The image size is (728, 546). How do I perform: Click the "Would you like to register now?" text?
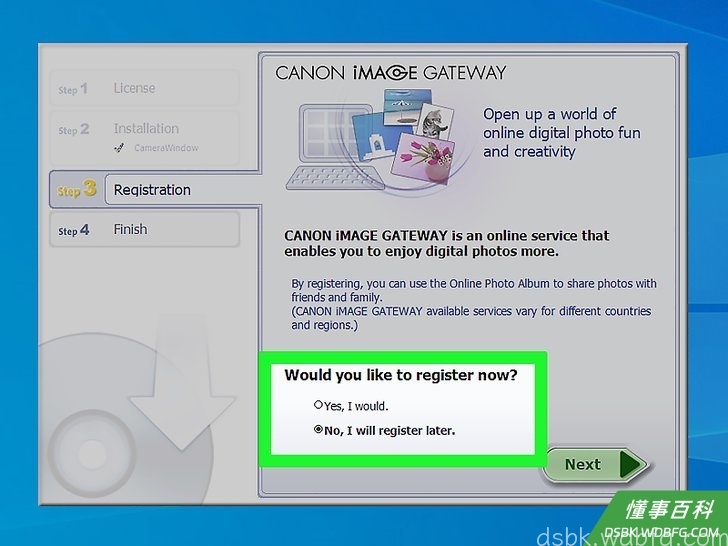(401, 375)
